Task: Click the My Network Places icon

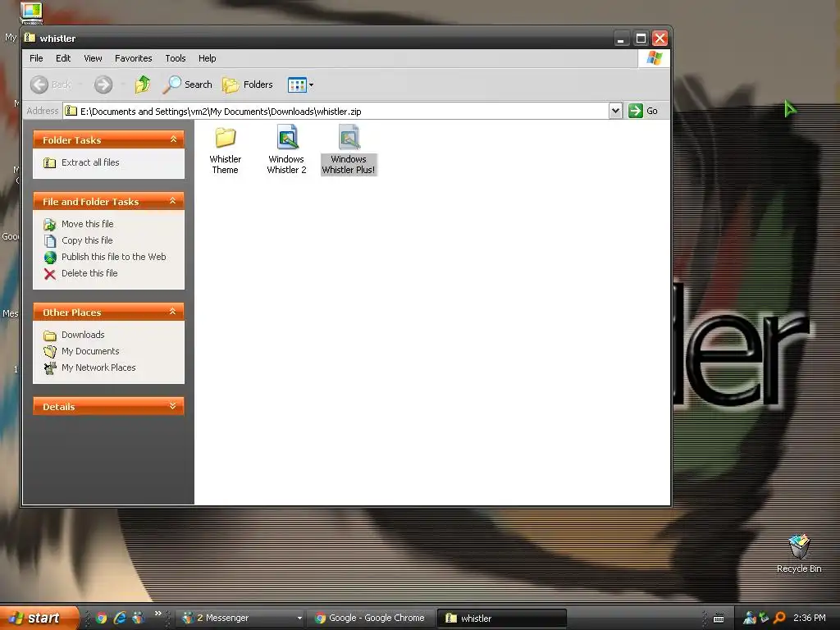Action: tap(50, 368)
